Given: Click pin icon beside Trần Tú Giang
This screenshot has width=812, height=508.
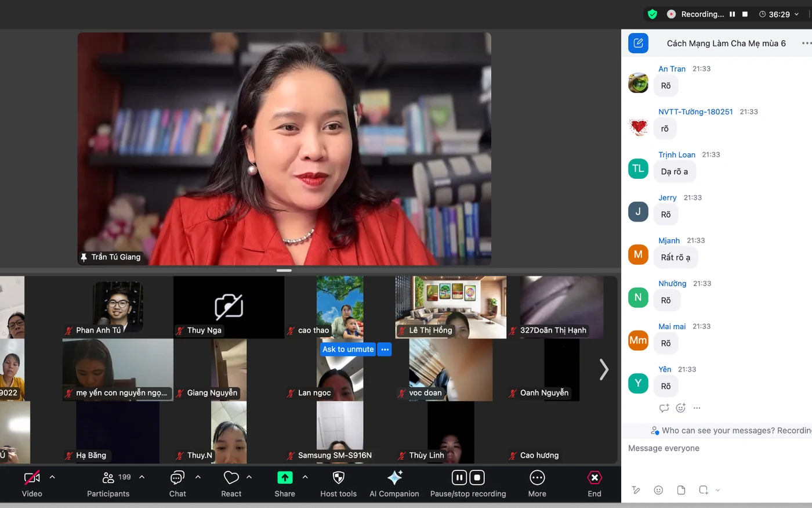Looking at the screenshot, I should point(84,257).
